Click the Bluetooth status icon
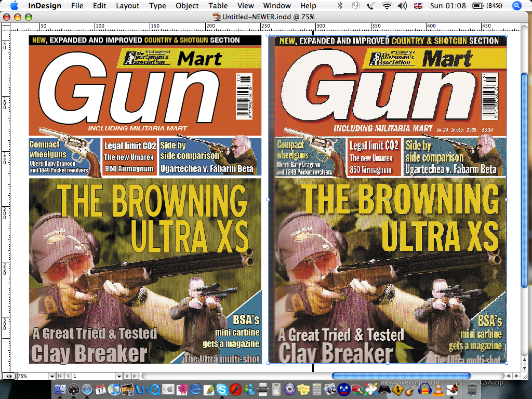 click(x=340, y=5)
